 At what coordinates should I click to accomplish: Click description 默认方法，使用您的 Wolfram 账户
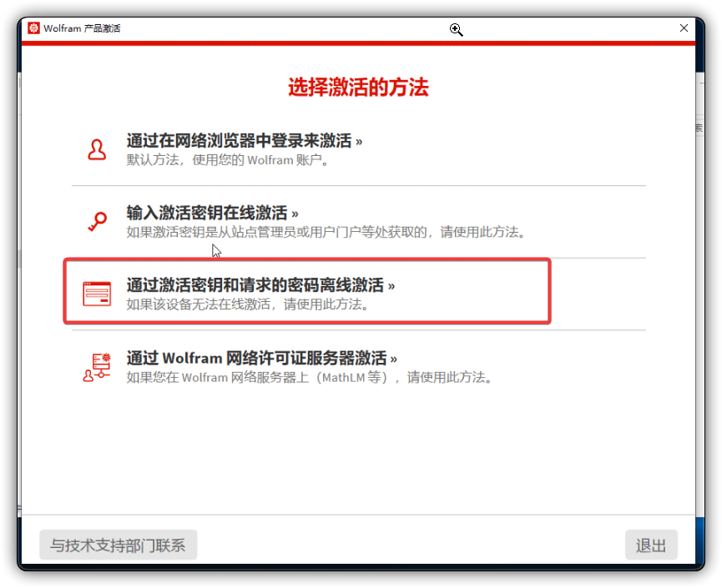pos(227,160)
